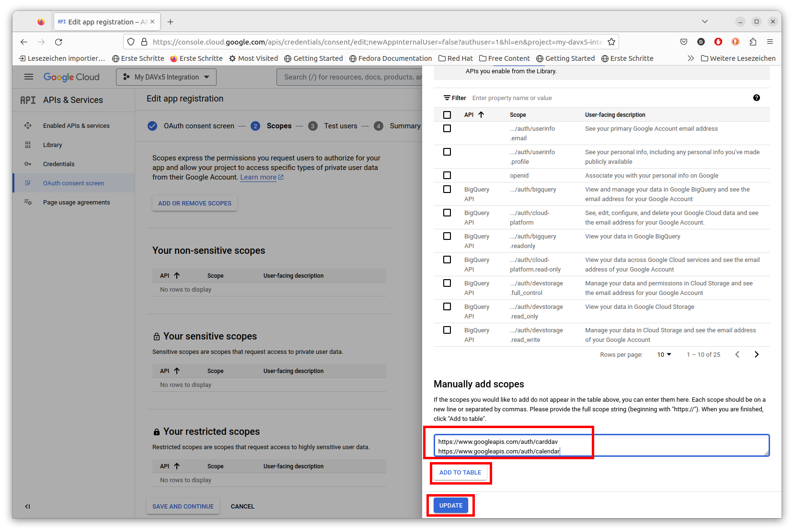Screen dimensions: 794x532
Task: Click the UPDATE button
Action: [451, 506]
